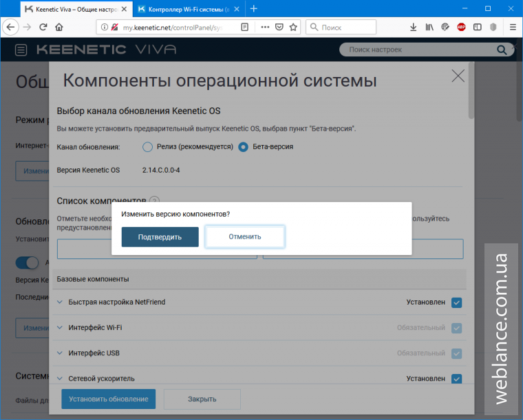Close the Keenetic Viva tab
523x420 pixels.
[124, 10]
